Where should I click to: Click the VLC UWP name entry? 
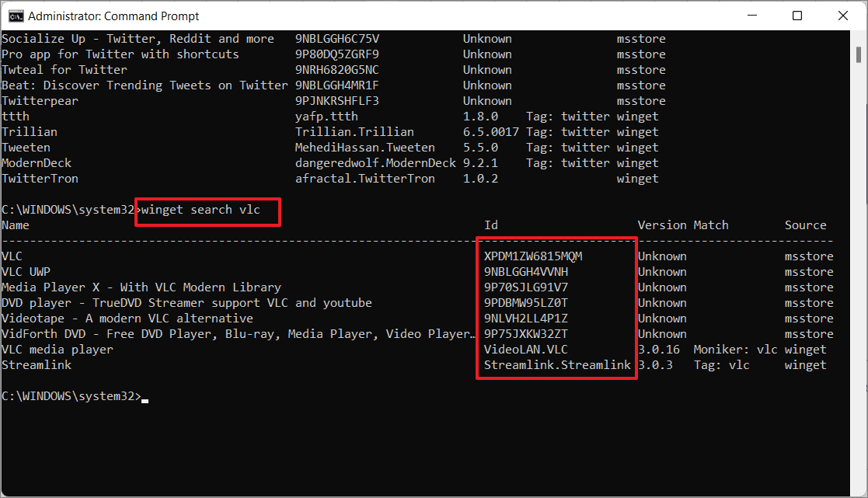click(27, 271)
